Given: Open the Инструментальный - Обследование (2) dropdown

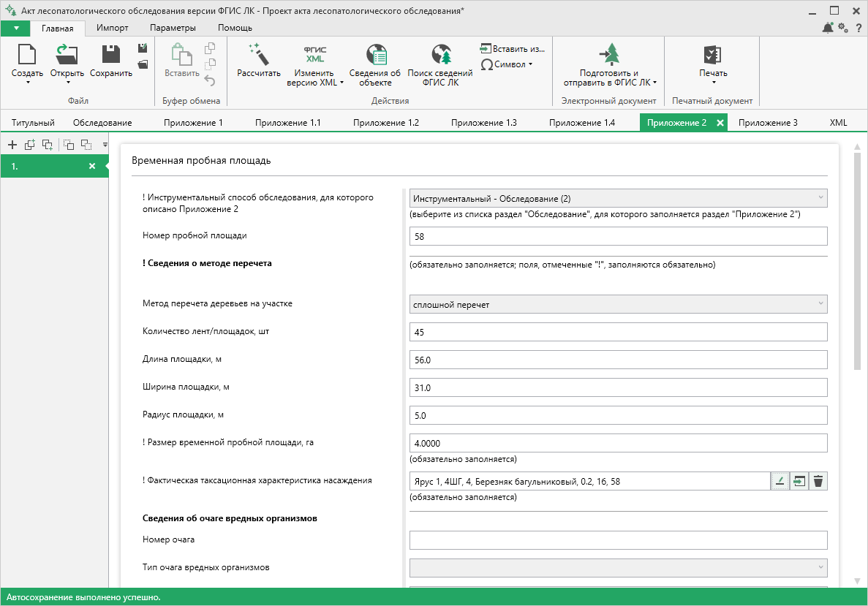Looking at the screenshot, I should pos(619,198).
